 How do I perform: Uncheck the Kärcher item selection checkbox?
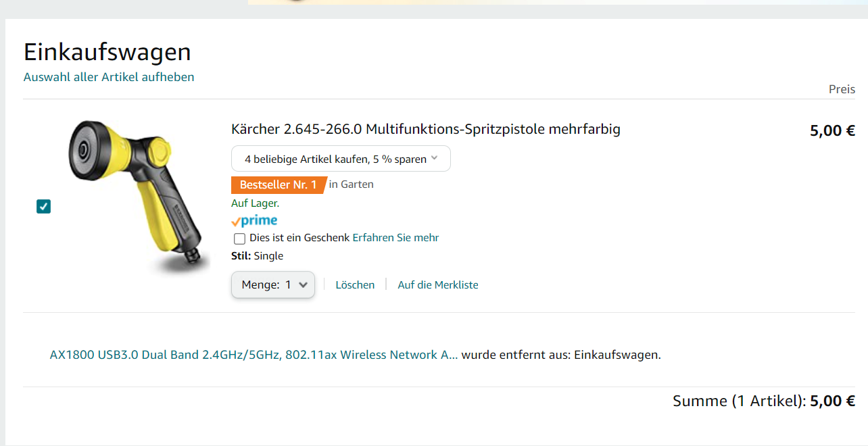pos(44,207)
